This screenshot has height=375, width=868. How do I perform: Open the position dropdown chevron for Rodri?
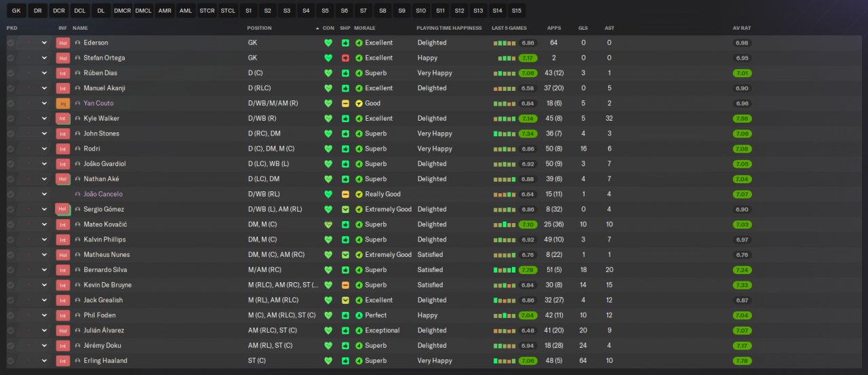tap(45, 149)
